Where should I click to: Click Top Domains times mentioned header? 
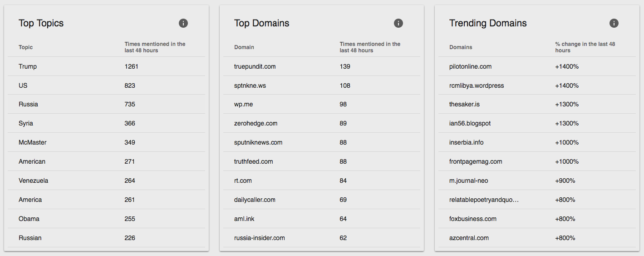tap(370, 47)
